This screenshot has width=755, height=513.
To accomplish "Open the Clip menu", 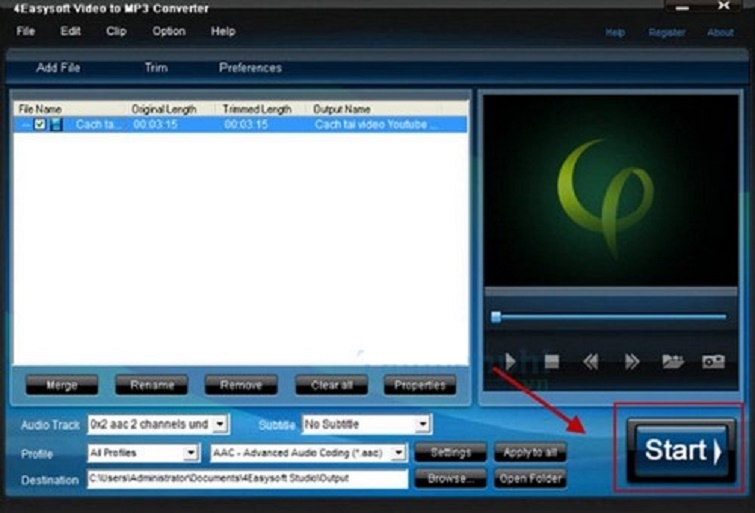I will (x=116, y=31).
